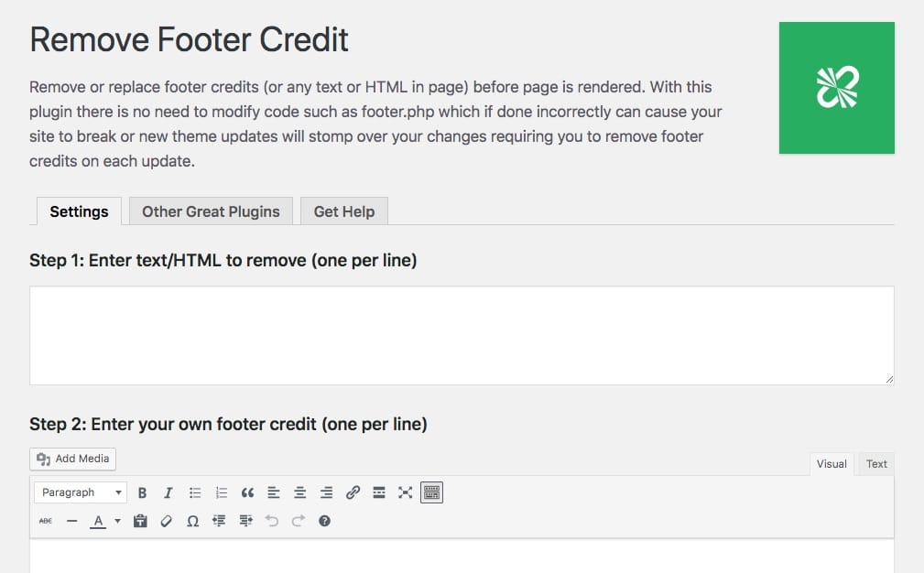Image resolution: width=924 pixels, height=573 pixels.
Task: Insert a bulleted list
Action: point(195,492)
